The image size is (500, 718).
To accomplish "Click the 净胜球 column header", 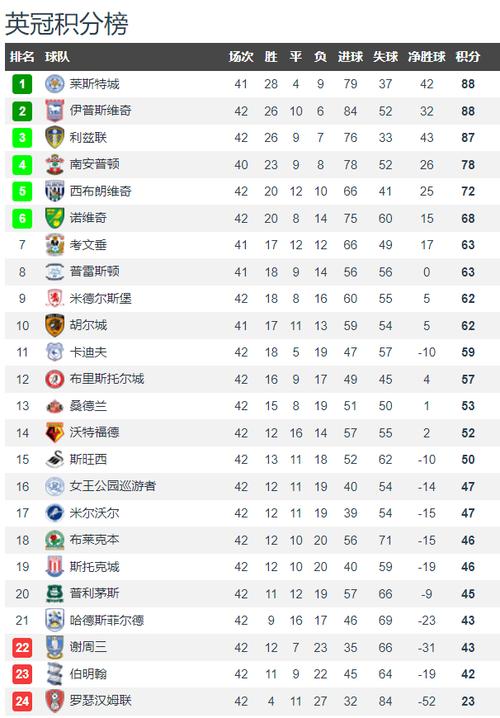I will pyautogui.click(x=426, y=57).
